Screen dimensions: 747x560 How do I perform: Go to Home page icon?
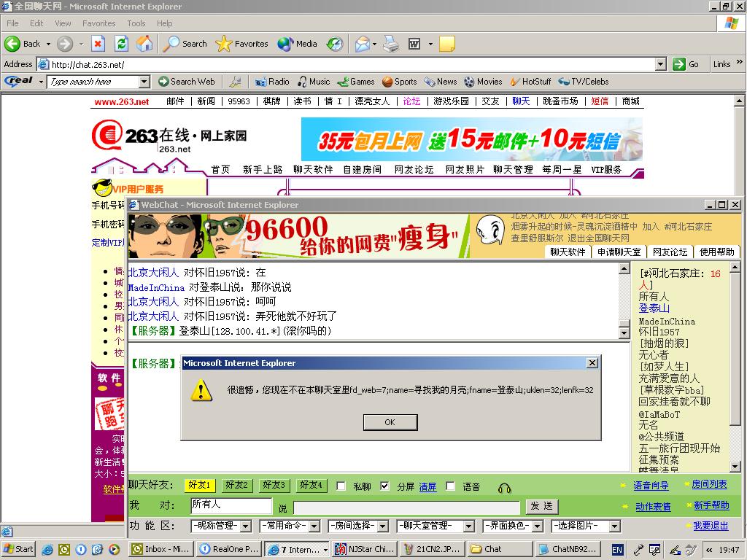point(145,44)
